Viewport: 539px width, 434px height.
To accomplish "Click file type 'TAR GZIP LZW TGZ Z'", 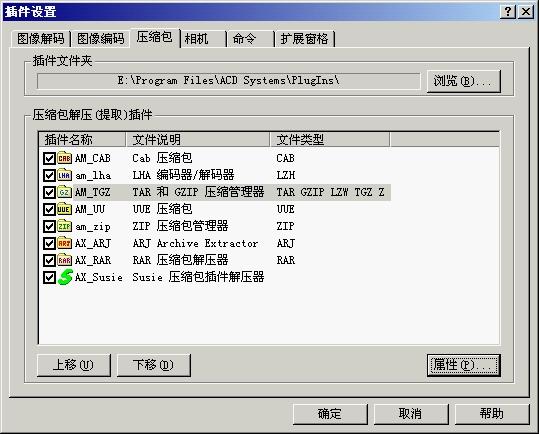I will pyautogui.click(x=330, y=192).
